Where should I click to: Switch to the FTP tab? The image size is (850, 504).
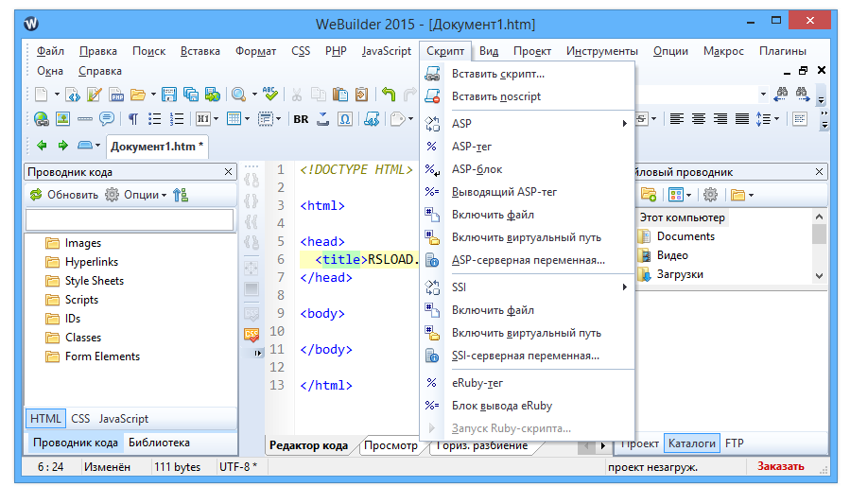point(734,443)
